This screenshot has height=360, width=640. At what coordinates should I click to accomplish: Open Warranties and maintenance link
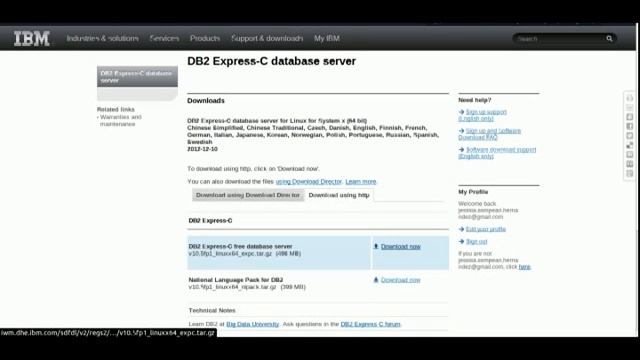click(120, 120)
